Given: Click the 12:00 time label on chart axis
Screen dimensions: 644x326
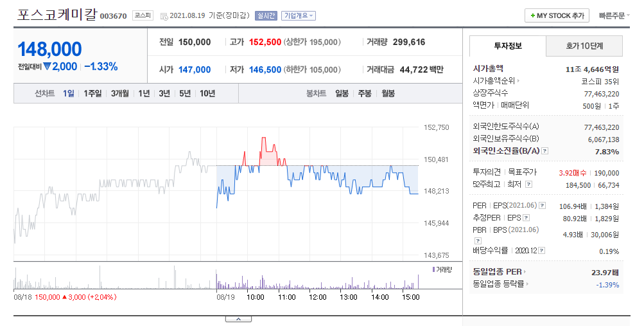Looking at the screenshot, I should point(317,297).
